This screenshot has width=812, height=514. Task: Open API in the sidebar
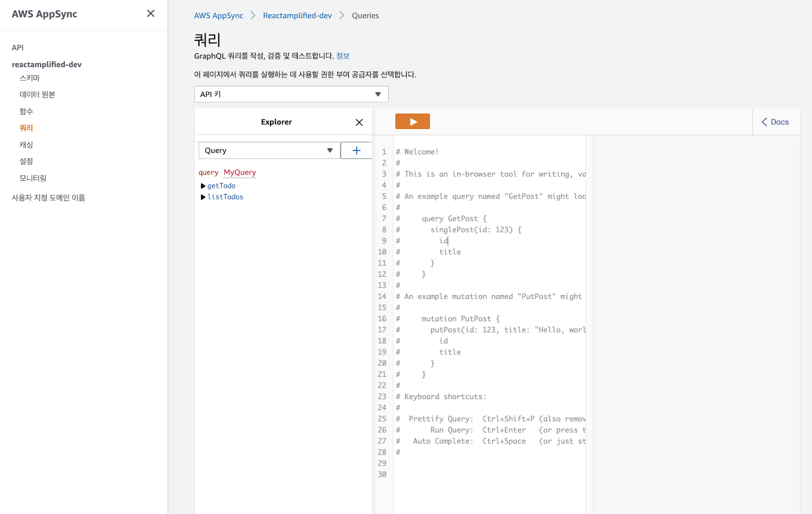(x=18, y=48)
